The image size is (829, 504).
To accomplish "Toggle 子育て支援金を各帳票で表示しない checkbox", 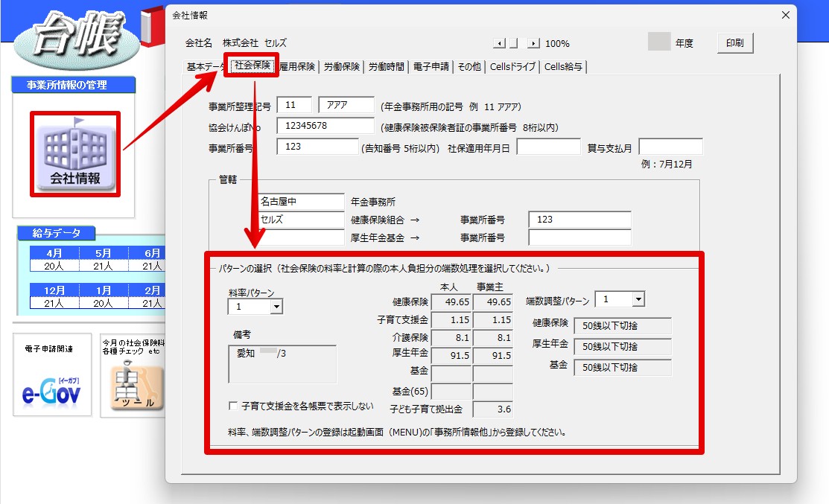I will pyautogui.click(x=232, y=406).
